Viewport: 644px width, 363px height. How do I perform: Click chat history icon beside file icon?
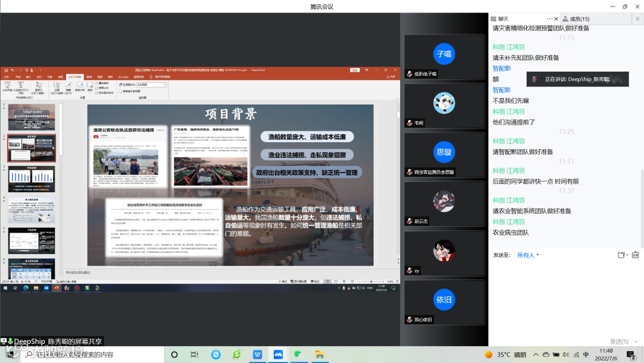click(636, 255)
